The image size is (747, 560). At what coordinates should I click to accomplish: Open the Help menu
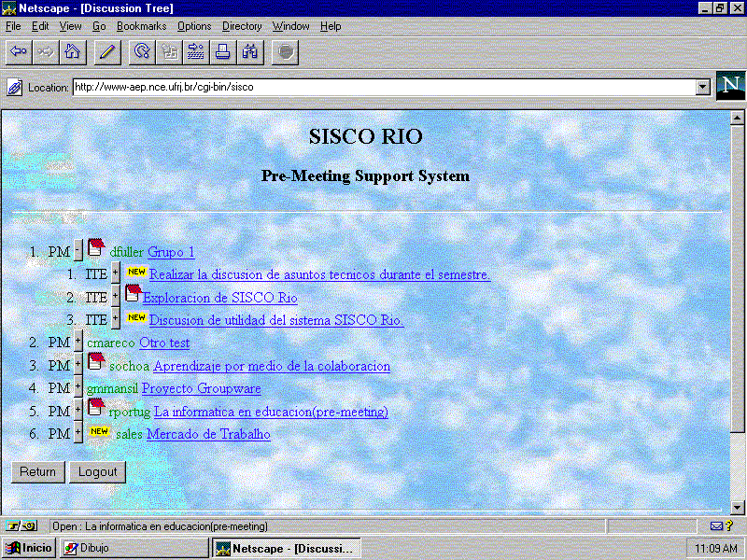[x=331, y=26]
